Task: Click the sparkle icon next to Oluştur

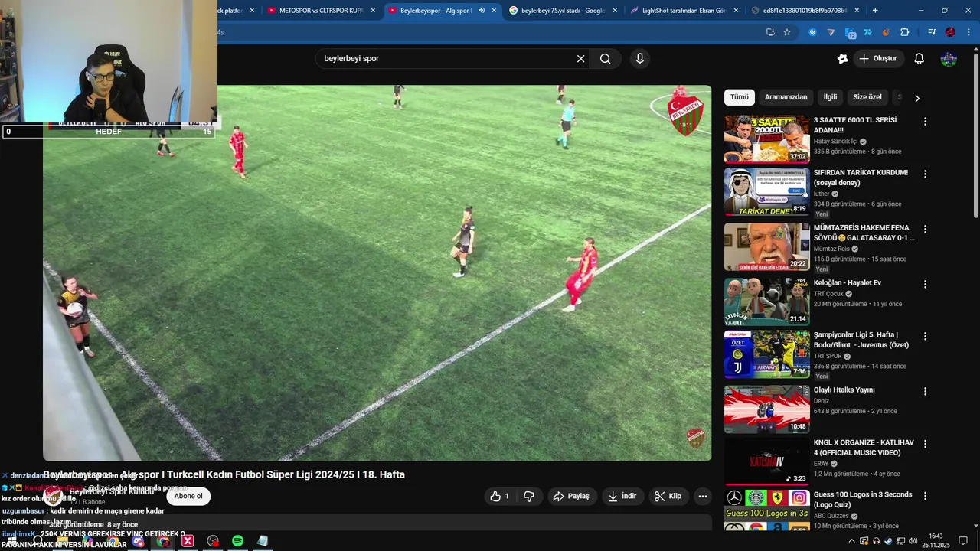Action: click(x=842, y=59)
